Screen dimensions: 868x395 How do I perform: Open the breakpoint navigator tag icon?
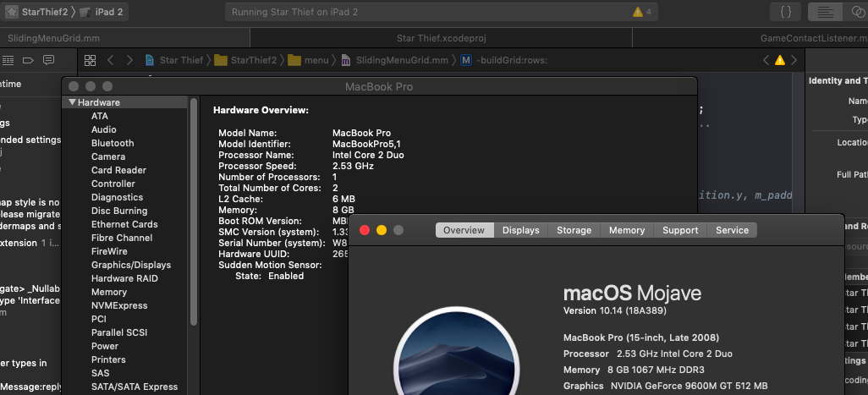[28, 60]
